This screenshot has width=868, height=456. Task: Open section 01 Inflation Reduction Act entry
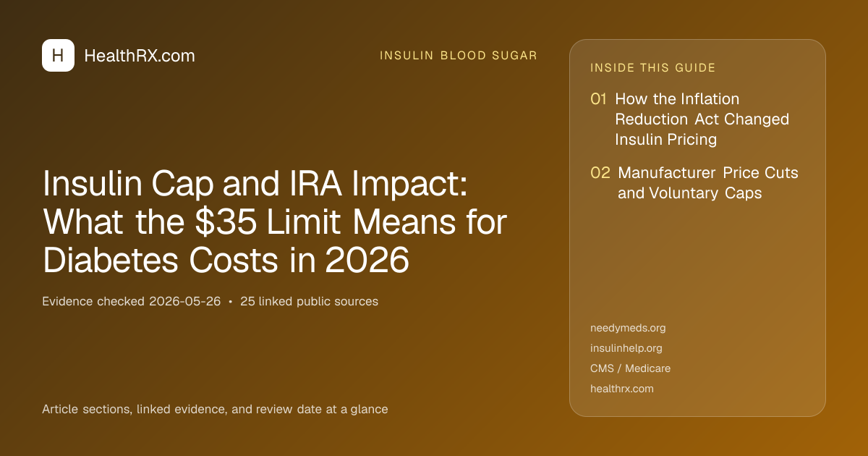pos(689,119)
